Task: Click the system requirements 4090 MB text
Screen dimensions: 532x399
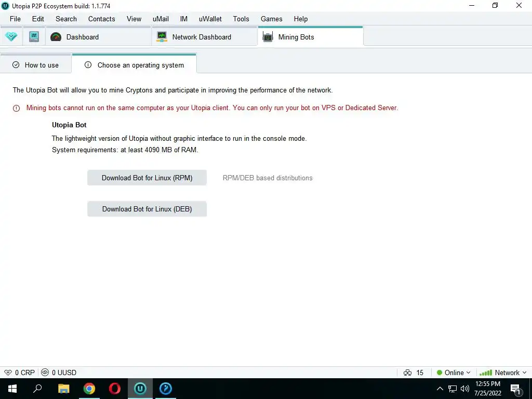Action: (125, 150)
